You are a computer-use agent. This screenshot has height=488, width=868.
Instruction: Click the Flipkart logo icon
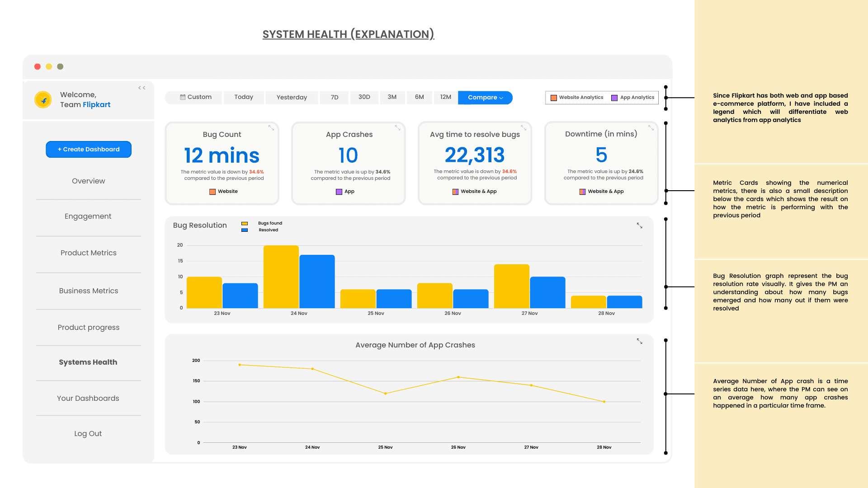pos(43,100)
